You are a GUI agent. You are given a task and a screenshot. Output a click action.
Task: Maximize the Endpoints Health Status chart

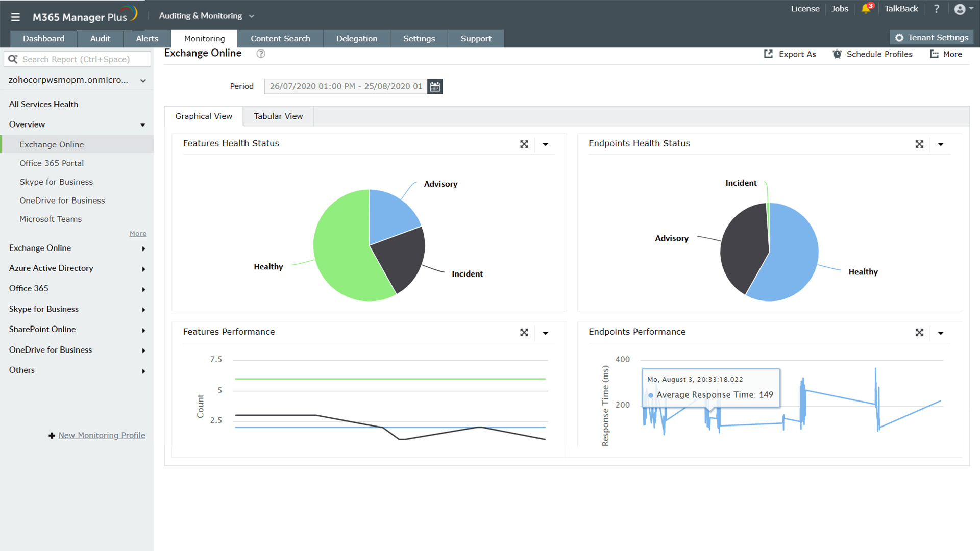[x=919, y=144]
